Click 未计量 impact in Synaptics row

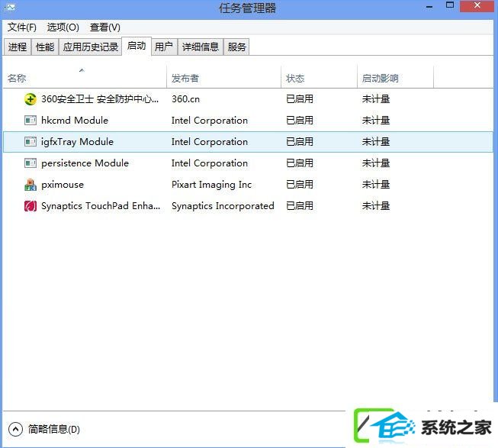[376, 206]
